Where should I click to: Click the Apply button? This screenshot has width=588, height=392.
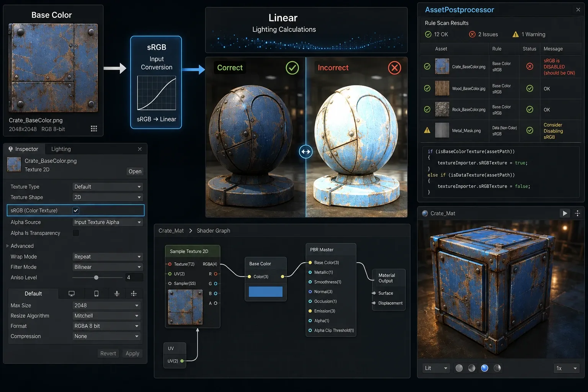click(x=132, y=353)
